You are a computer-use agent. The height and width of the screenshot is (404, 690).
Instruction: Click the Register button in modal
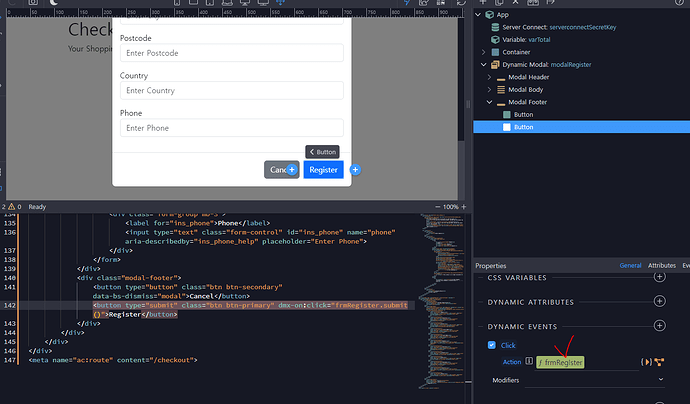323,170
